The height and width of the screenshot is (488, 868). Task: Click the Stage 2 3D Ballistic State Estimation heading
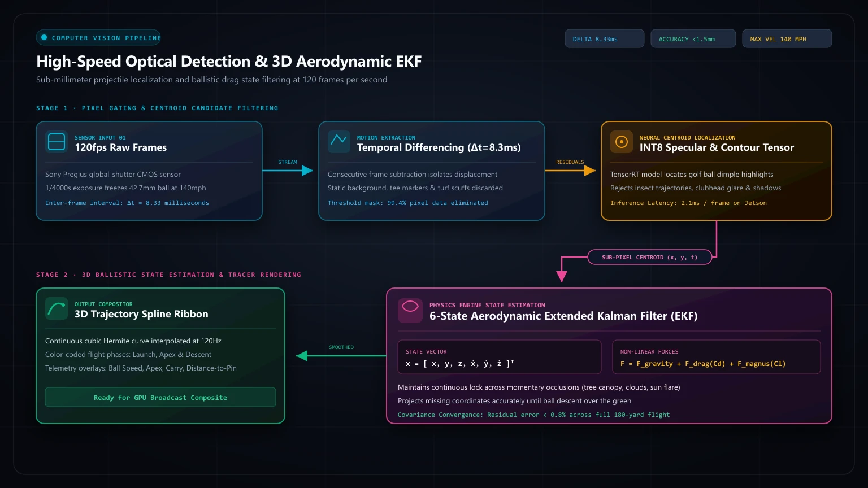click(x=168, y=274)
